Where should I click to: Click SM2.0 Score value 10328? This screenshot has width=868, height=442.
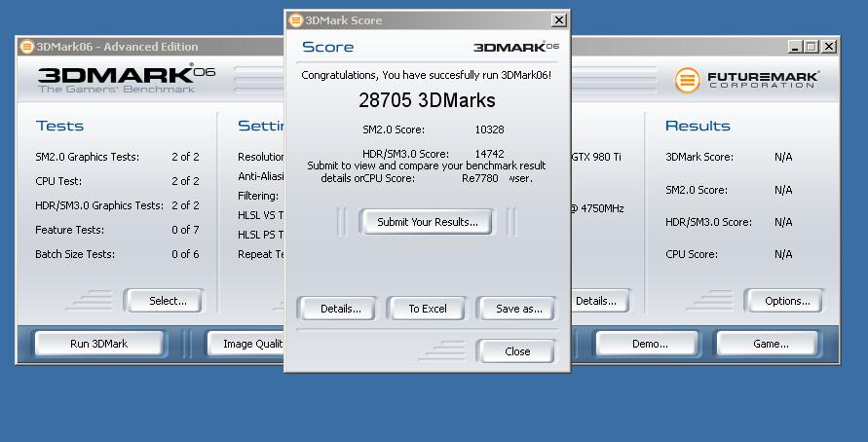pyautogui.click(x=489, y=130)
